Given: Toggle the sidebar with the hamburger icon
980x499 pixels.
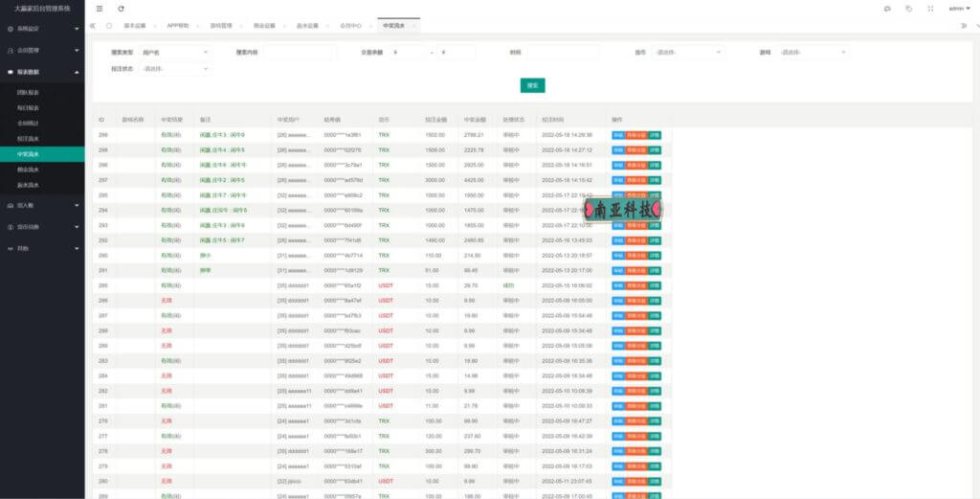Looking at the screenshot, I should (x=100, y=9).
